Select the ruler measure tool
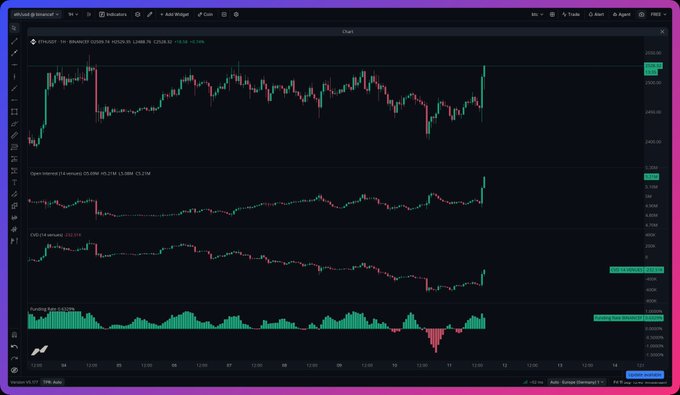This screenshot has height=395, width=680. click(14, 136)
